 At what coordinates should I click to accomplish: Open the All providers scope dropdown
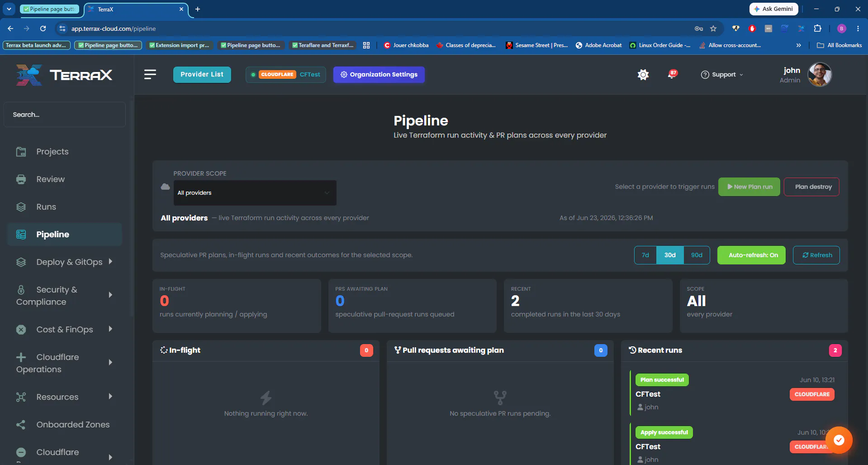tap(255, 193)
